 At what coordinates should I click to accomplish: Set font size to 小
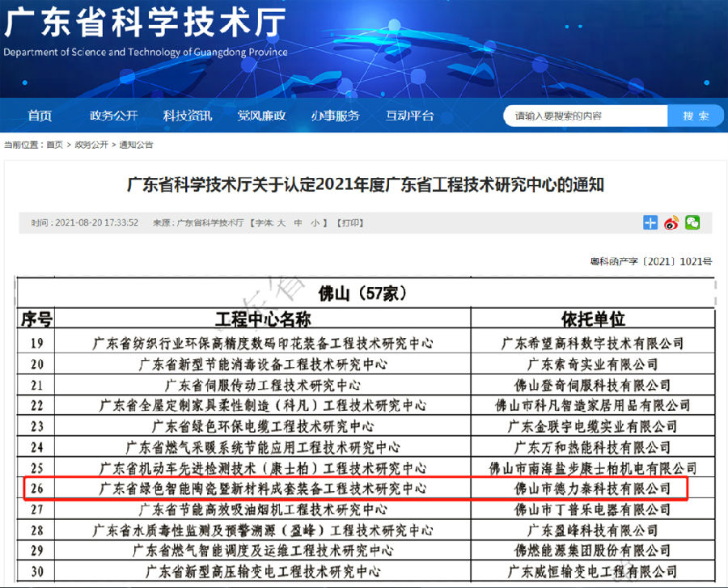tap(315, 222)
